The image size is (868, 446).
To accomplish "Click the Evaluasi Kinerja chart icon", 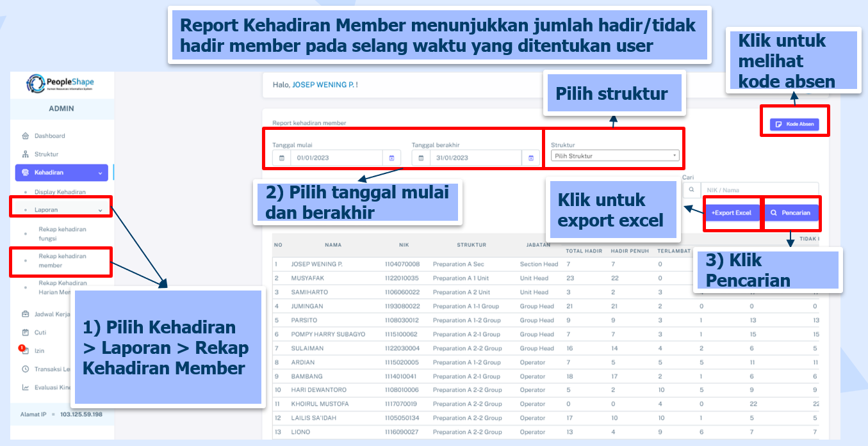I will click(26, 387).
